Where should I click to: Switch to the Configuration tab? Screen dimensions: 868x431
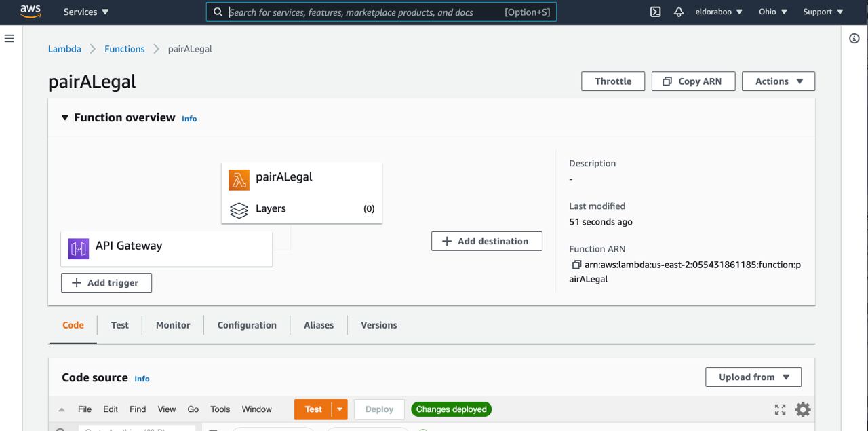pos(247,325)
